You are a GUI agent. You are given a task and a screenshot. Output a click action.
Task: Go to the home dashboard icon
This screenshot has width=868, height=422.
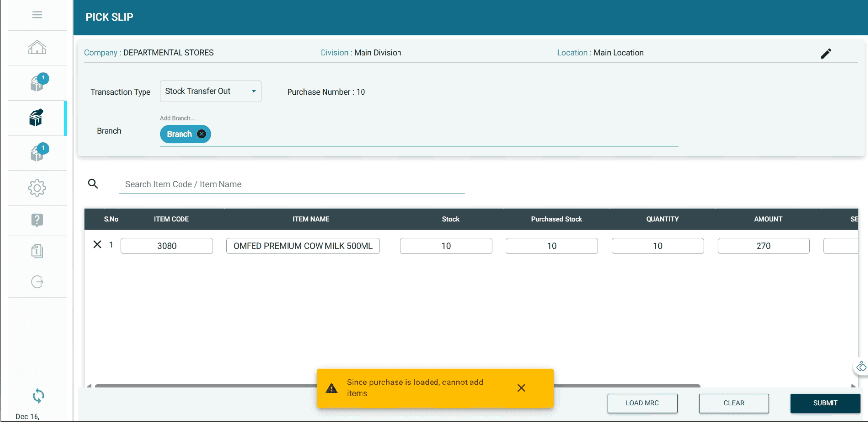pyautogui.click(x=37, y=48)
